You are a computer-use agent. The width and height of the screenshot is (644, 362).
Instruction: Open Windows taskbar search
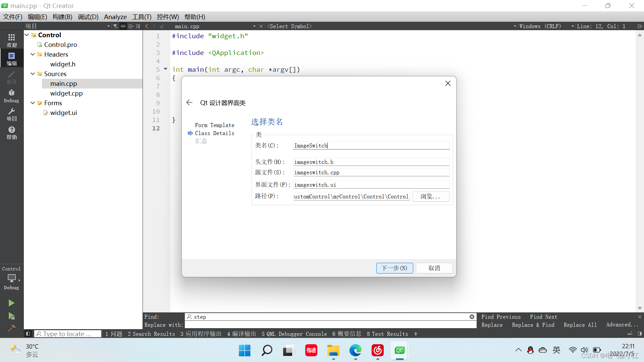click(x=267, y=351)
